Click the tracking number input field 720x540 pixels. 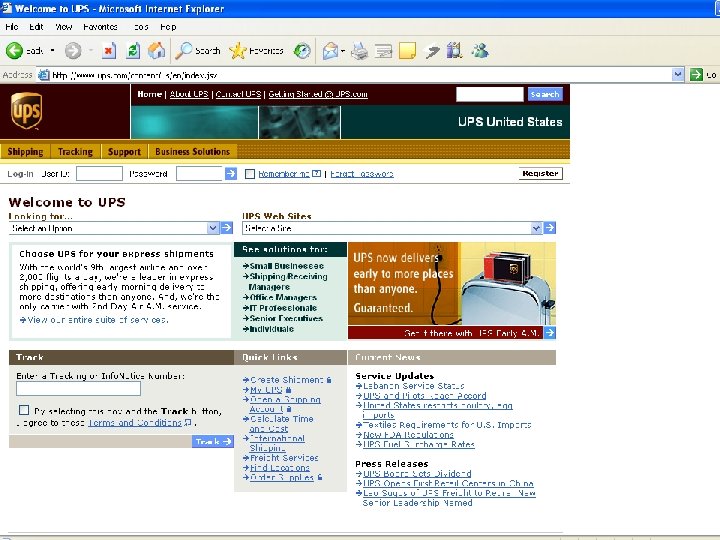79,388
